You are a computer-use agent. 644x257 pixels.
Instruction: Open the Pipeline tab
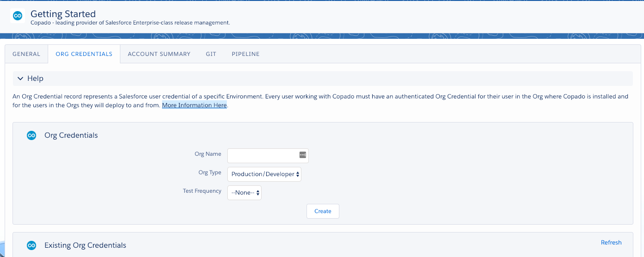246,54
